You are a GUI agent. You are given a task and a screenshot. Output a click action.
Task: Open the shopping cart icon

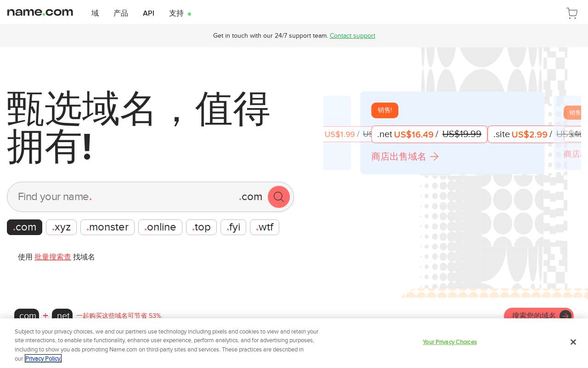click(x=572, y=13)
